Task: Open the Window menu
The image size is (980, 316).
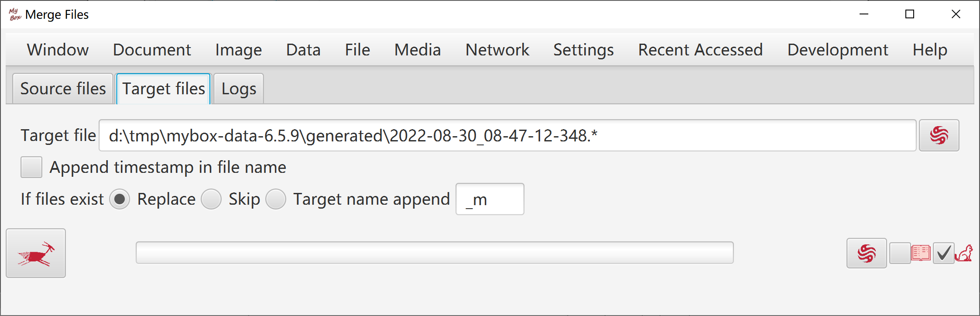Action: click(x=58, y=50)
